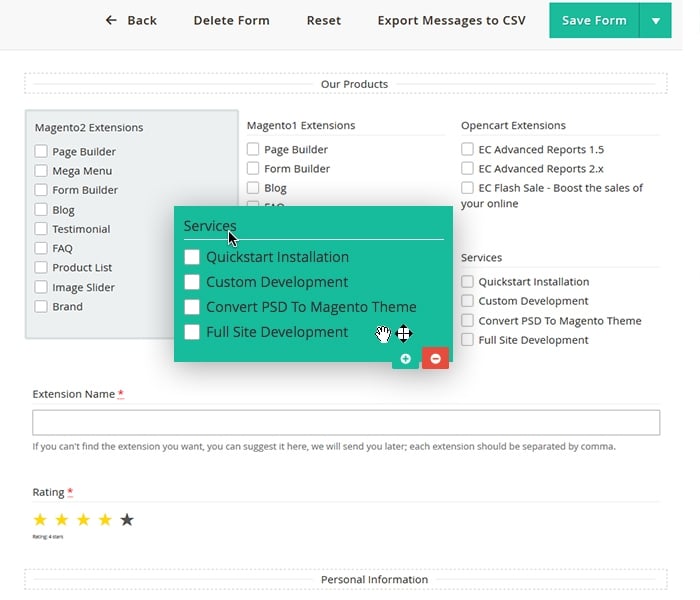Check Page Builder under Magento2 Extensions

click(x=41, y=151)
